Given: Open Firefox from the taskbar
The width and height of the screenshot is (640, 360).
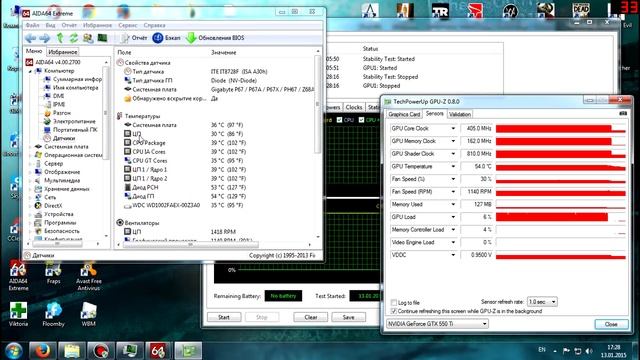Looking at the screenshot, I should point(42,351).
